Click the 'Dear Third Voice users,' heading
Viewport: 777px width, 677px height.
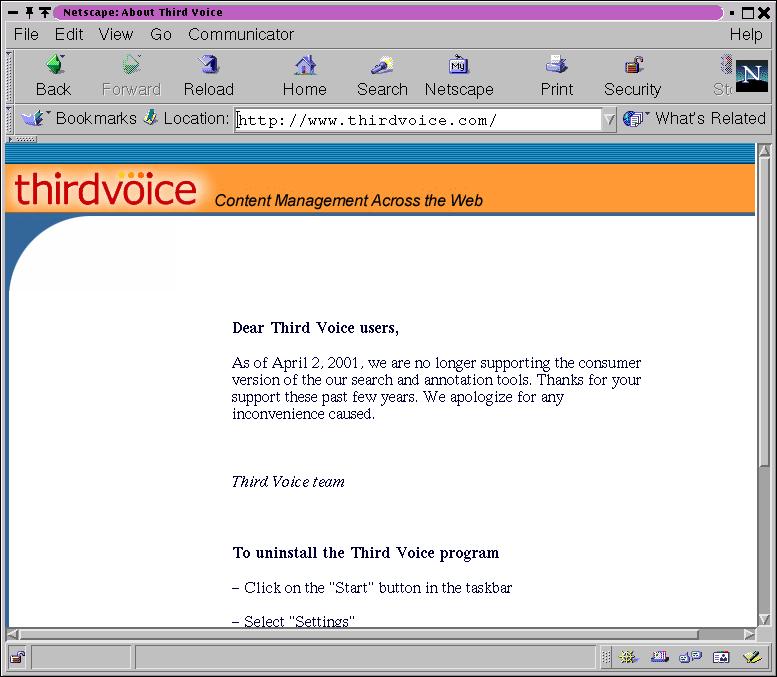(315, 328)
